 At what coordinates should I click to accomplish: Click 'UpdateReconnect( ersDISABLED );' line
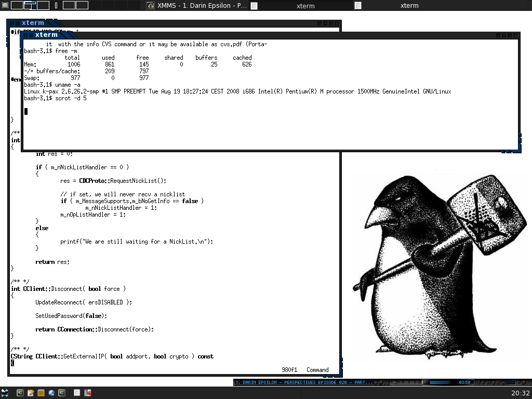point(84,302)
